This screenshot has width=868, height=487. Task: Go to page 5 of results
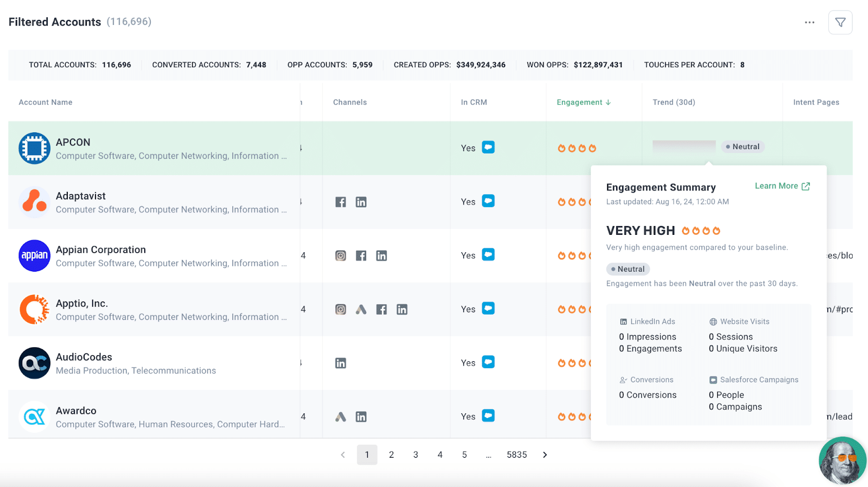point(464,455)
